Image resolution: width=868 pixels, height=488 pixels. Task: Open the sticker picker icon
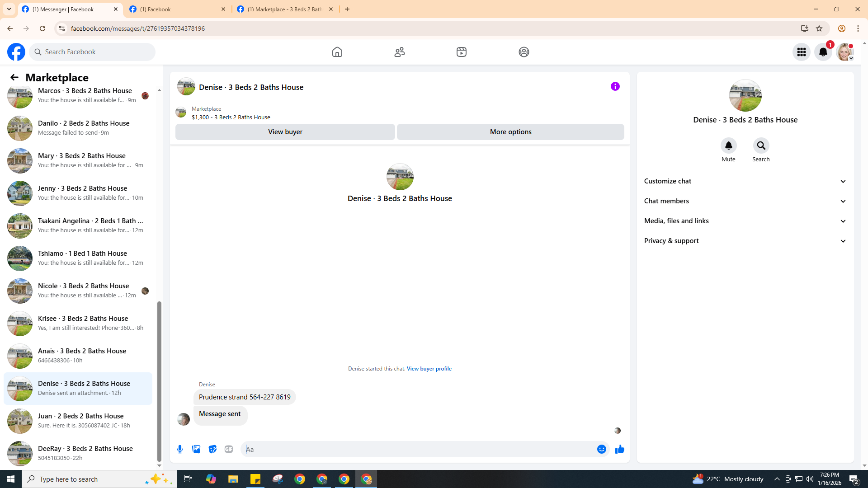(212, 449)
